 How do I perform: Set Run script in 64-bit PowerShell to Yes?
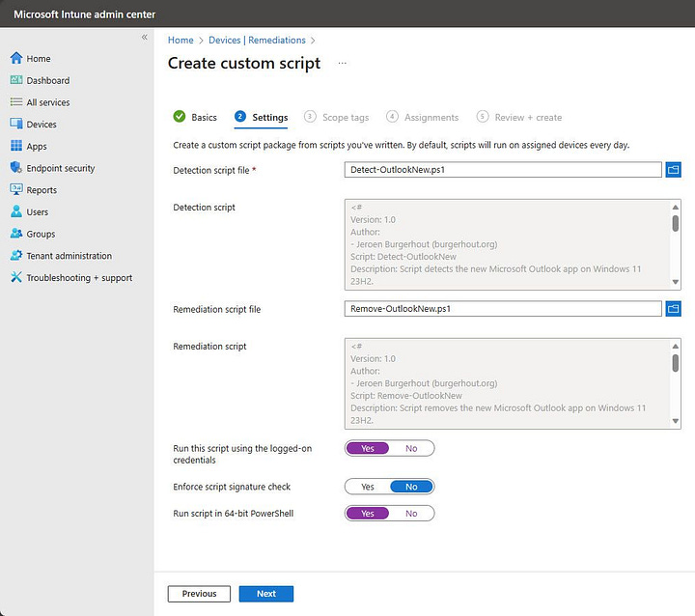click(368, 513)
